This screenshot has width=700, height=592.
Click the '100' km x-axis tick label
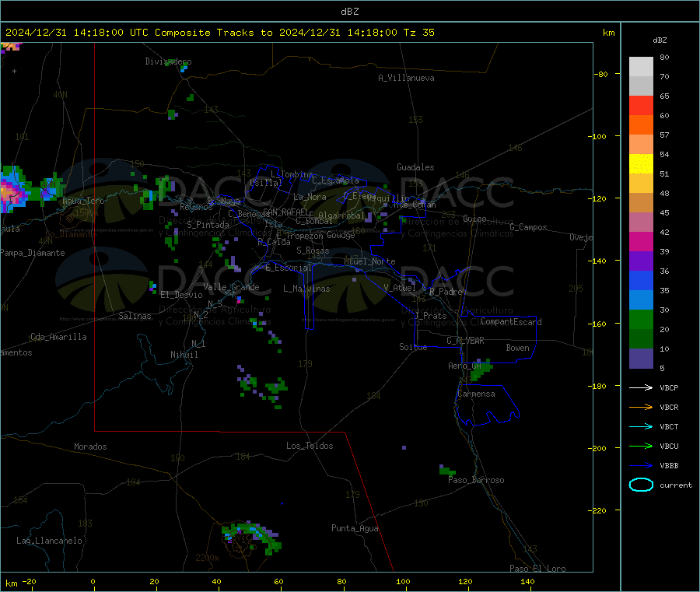coord(403,581)
